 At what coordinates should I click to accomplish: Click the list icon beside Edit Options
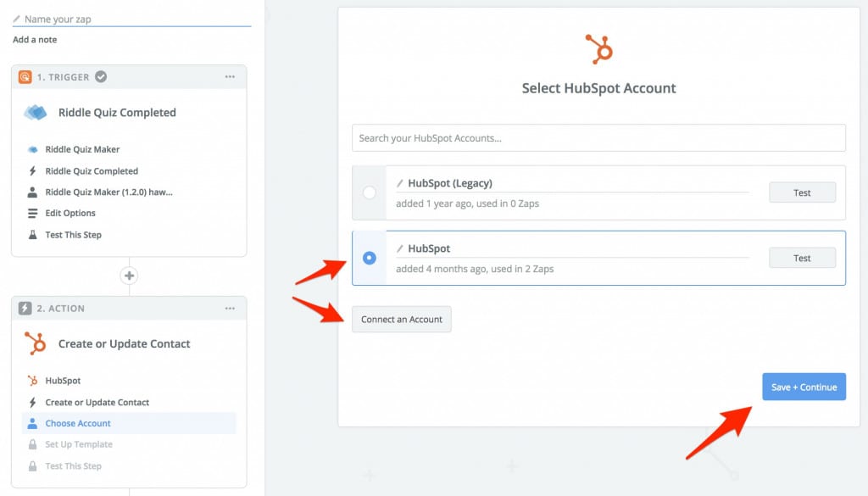33,213
